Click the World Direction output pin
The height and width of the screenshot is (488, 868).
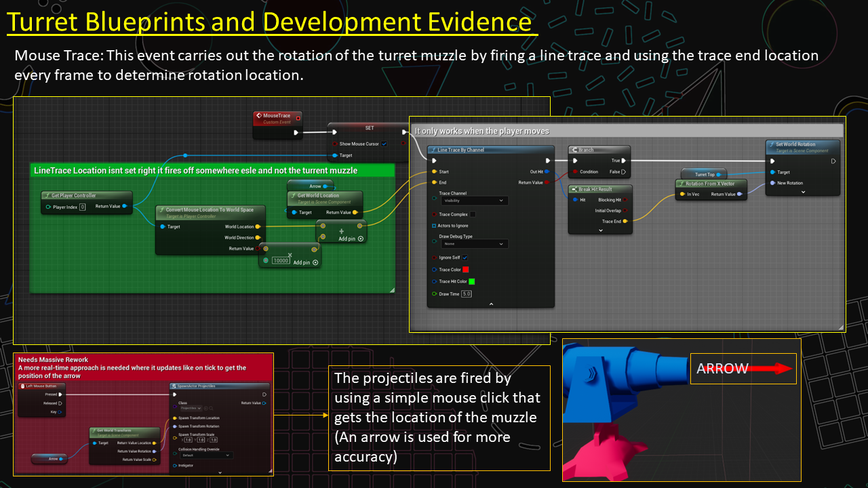tap(258, 237)
